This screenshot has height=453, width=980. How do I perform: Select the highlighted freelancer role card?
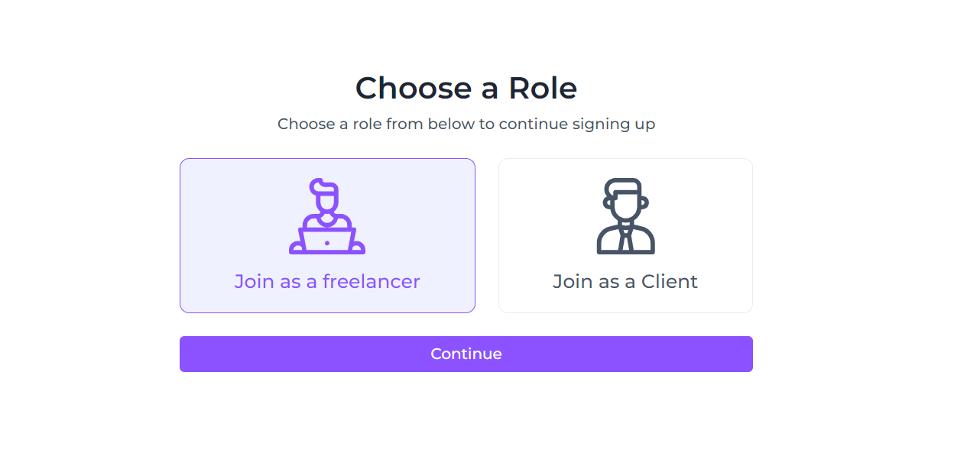(x=327, y=235)
